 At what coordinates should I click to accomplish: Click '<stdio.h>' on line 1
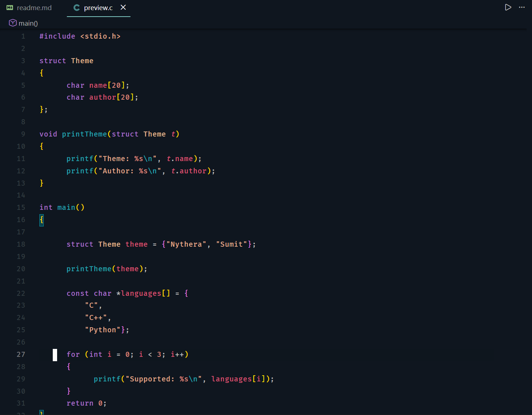pyautogui.click(x=100, y=36)
